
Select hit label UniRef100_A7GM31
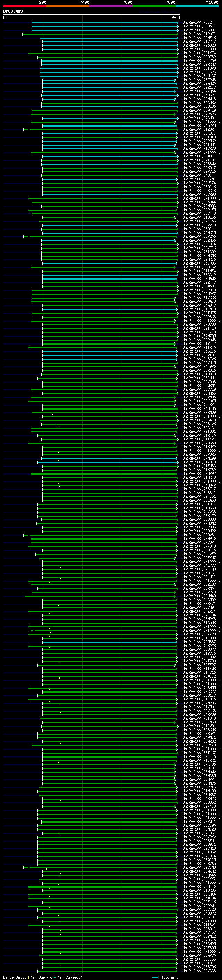pyautogui.click(x=199, y=118)
